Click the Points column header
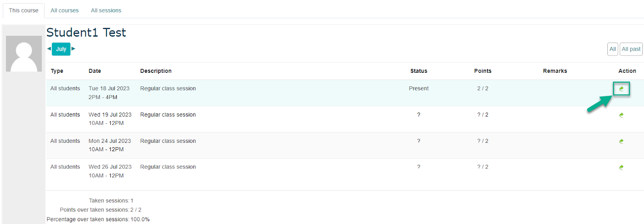644x224 pixels. click(x=483, y=71)
